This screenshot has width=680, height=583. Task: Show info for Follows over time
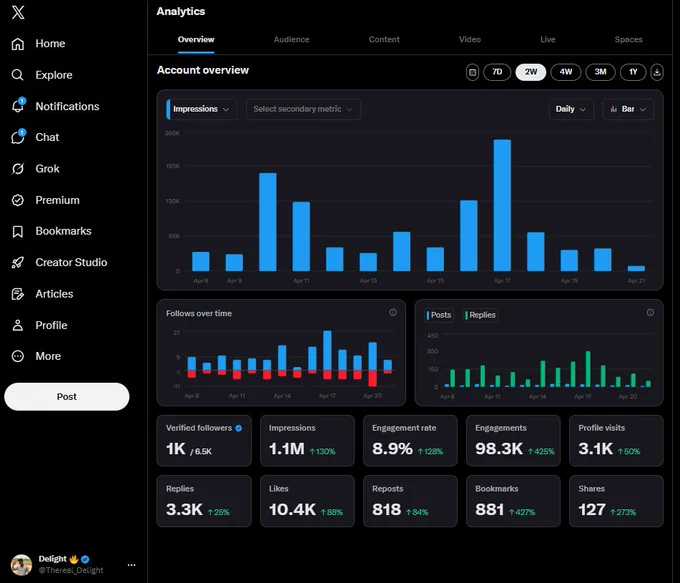click(392, 312)
